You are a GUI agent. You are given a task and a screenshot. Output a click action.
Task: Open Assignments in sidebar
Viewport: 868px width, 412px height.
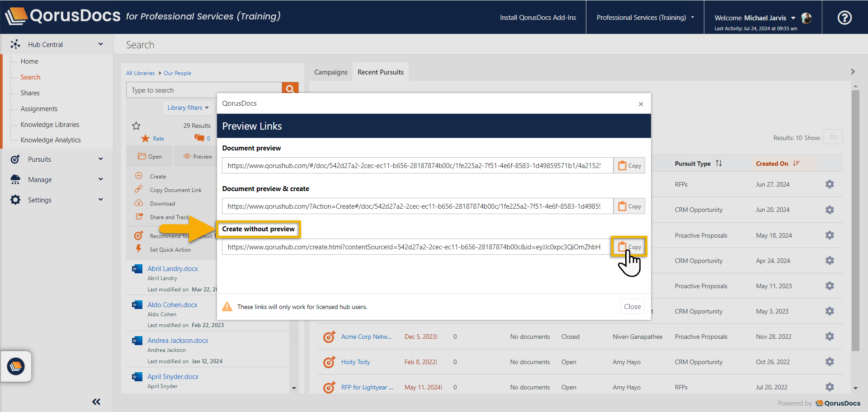(39, 109)
